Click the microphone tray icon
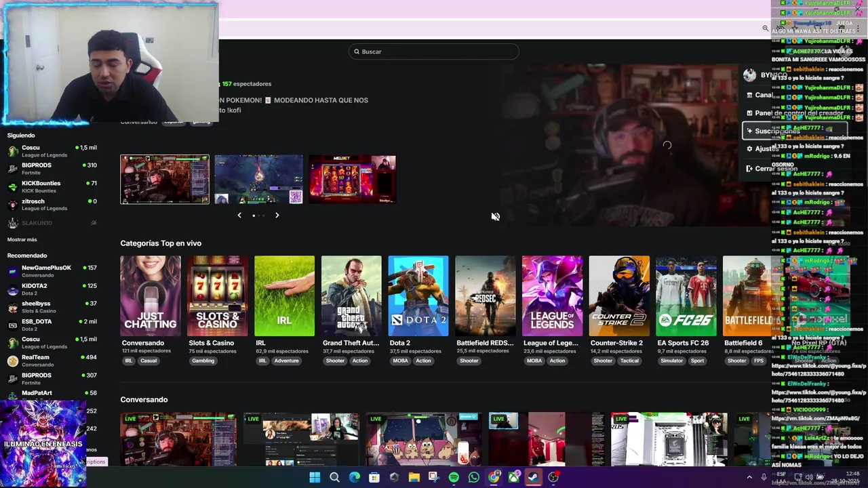Image resolution: width=868 pixels, height=488 pixels. 764,477
